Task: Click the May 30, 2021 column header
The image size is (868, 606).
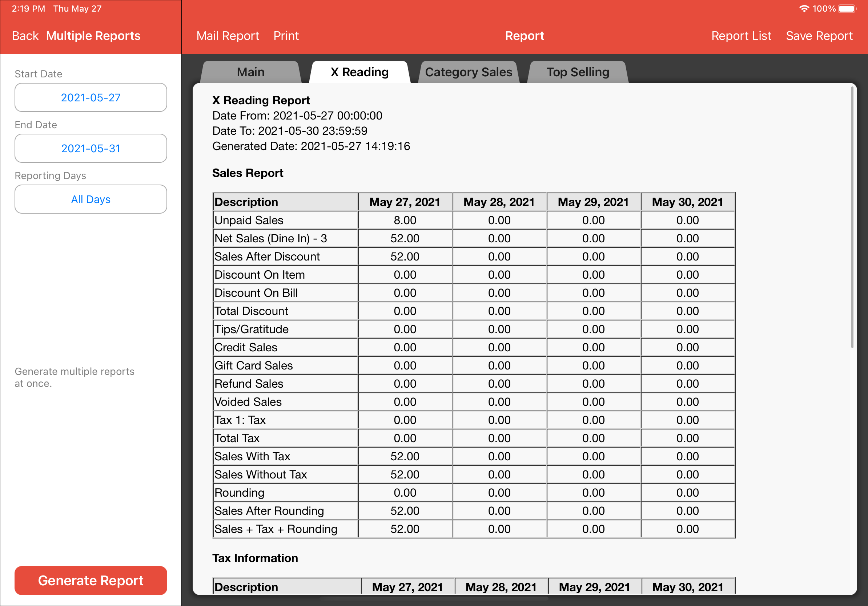Action: (x=687, y=202)
